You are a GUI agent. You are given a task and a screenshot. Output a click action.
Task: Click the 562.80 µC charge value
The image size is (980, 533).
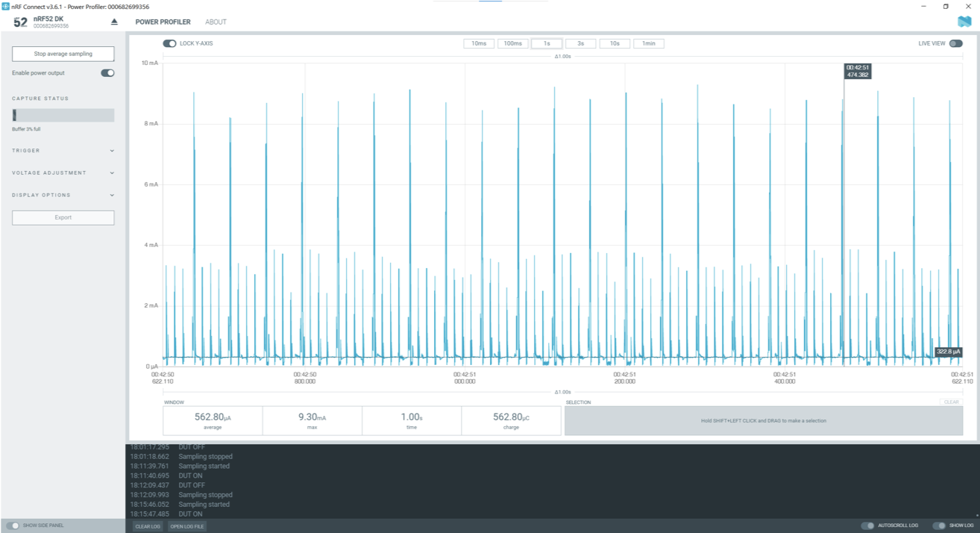coord(512,420)
